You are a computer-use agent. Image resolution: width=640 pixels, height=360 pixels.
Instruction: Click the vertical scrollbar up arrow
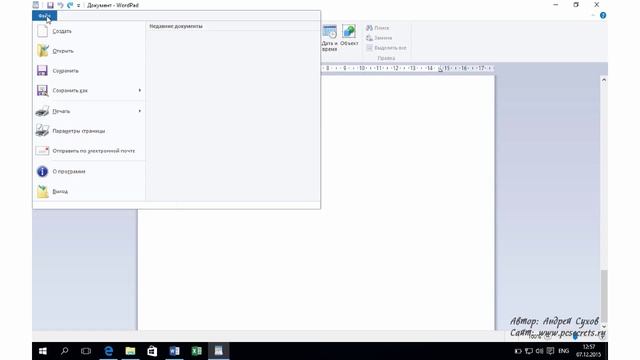point(604,80)
